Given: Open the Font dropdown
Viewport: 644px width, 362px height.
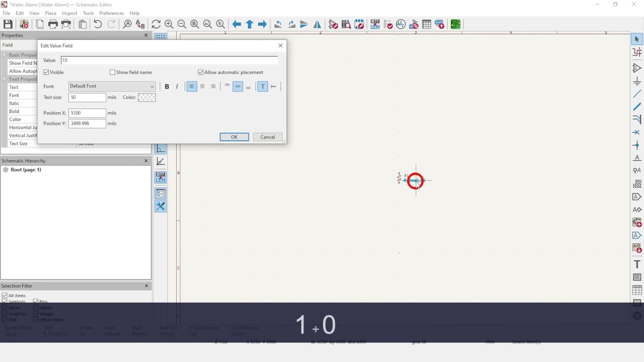Looking at the screenshot, I should click(x=112, y=86).
